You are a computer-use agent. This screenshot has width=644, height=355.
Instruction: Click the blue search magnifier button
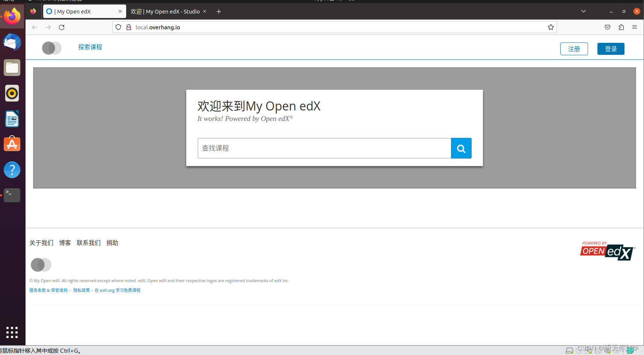pyautogui.click(x=461, y=148)
